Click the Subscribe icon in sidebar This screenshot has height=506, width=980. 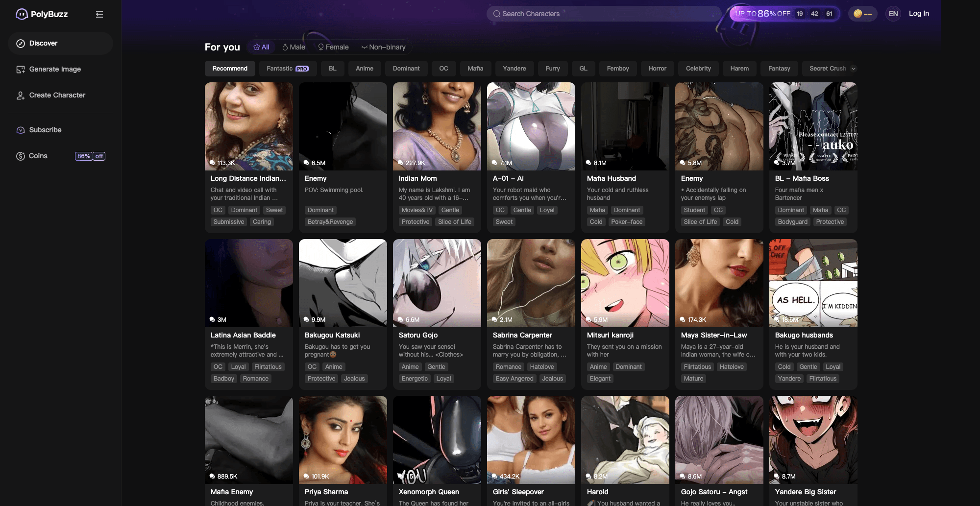(x=21, y=130)
